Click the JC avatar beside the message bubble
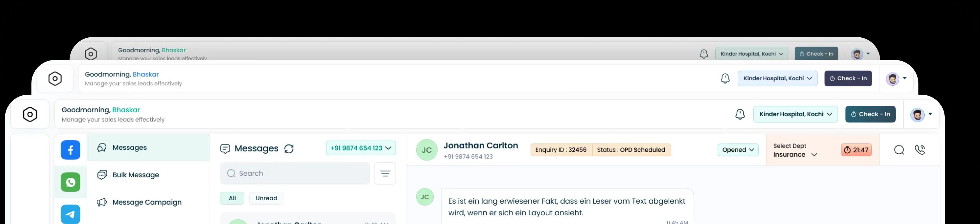 point(425,197)
